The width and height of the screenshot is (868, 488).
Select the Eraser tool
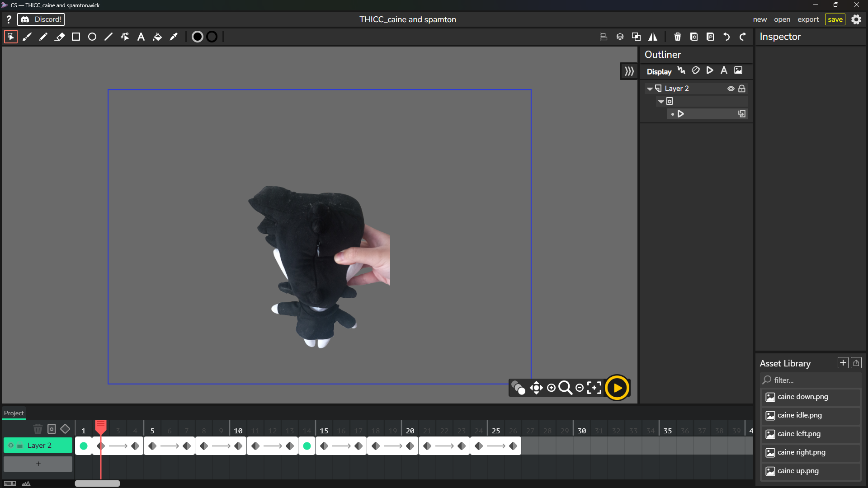click(60, 37)
